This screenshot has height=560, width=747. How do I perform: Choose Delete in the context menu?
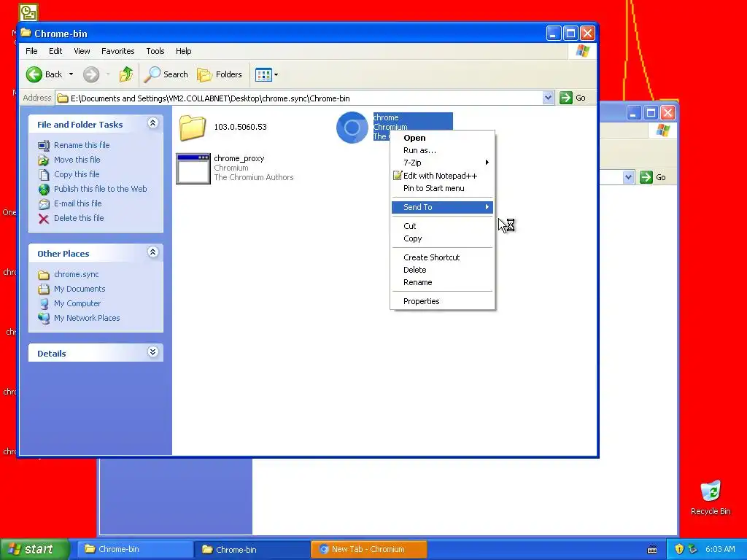coord(442,270)
